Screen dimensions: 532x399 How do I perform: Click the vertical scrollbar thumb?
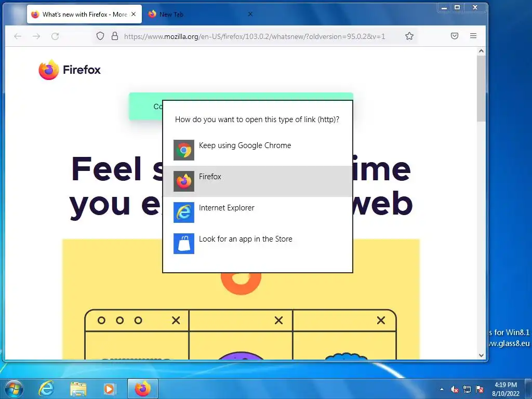481,88
